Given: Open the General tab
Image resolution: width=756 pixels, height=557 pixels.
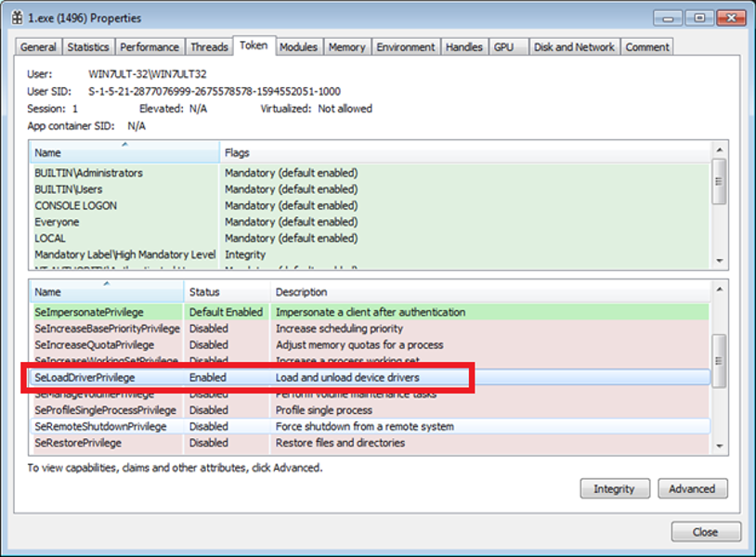Looking at the screenshot, I should 38,46.
